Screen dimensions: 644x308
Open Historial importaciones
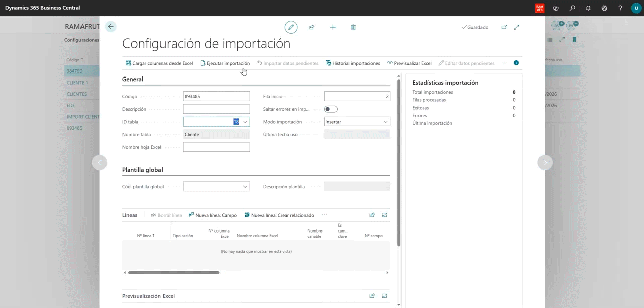(x=353, y=63)
